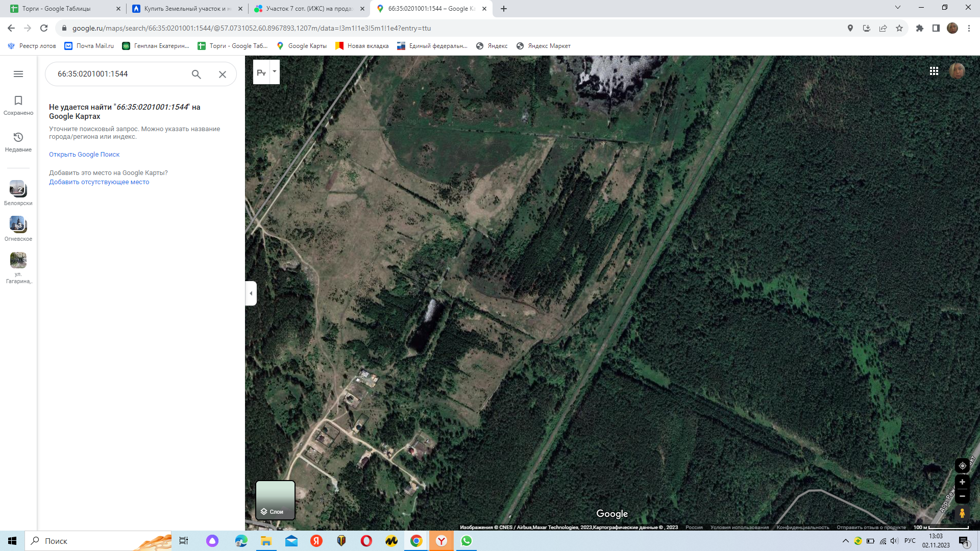This screenshot has width=980, height=551.
Task: Open Saved places (Сохранено)
Action: (18, 105)
